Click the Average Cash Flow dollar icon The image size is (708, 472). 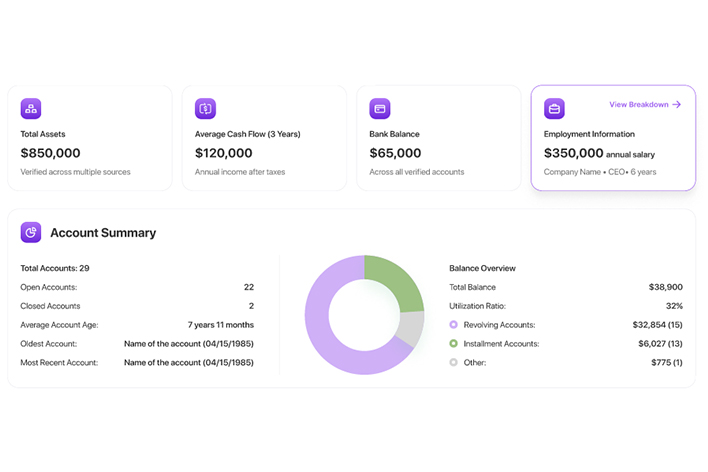tap(205, 108)
